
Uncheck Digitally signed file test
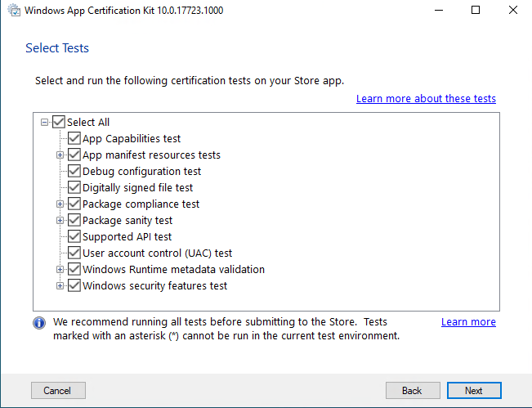[74, 187]
